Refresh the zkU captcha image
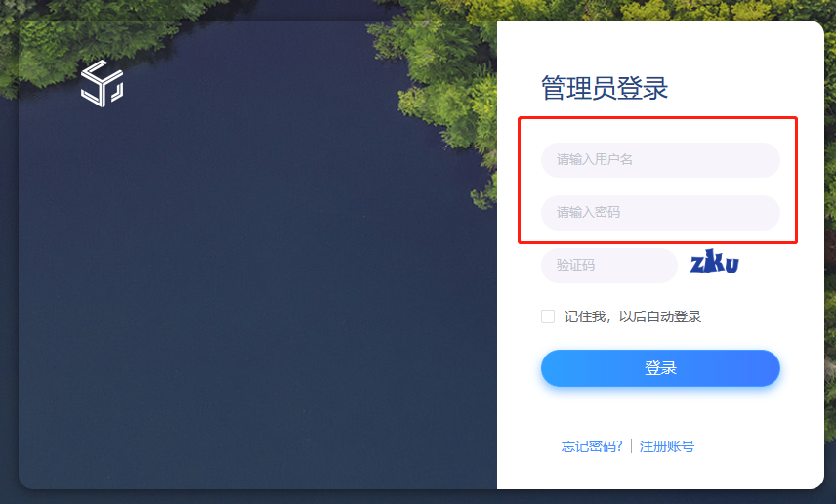The height and width of the screenshot is (504, 836). tap(715, 262)
